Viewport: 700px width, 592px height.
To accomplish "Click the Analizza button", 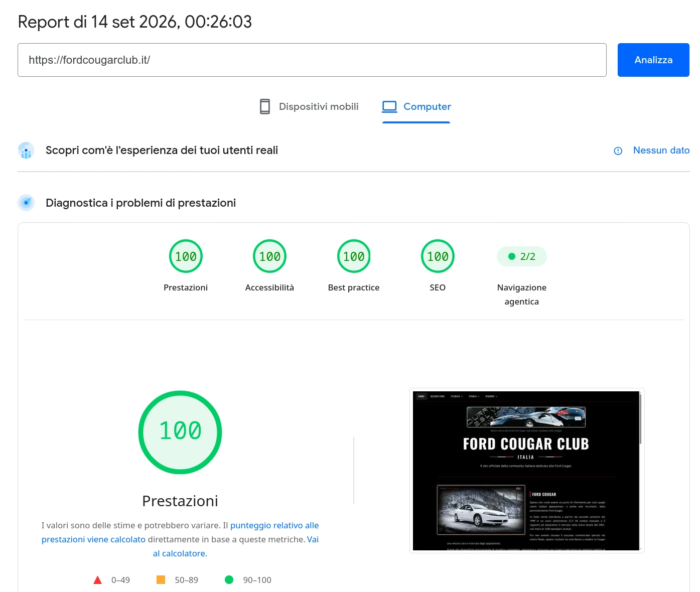I will [x=653, y=60].
